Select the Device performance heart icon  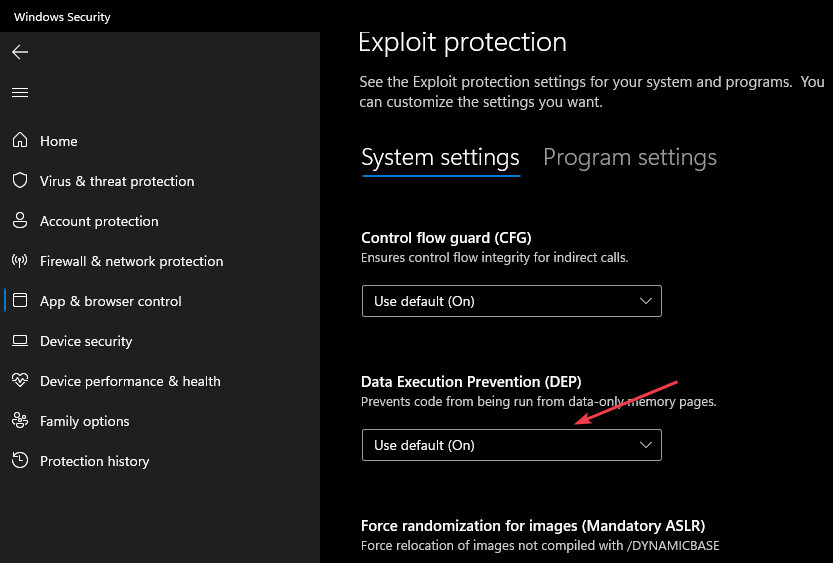pyautogui.click(x=20, y=380)
